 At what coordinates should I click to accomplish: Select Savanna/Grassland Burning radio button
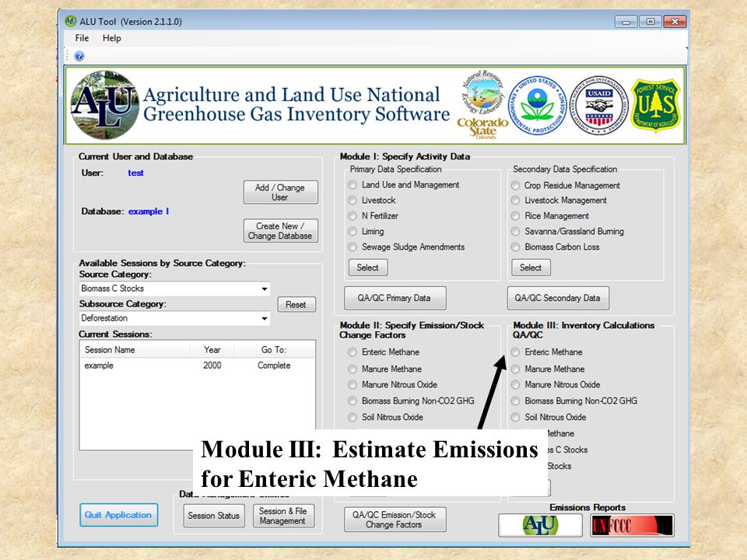[x=515, y=232]
